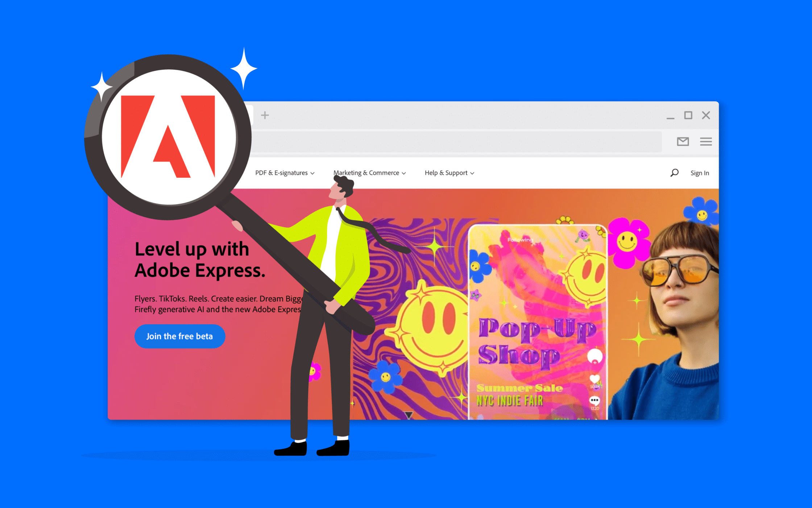Image resolution: width=812 pixels, height=508 pixels.
Task: Expand the Marketing & Commerce dropdown
Action: click(x=369, y=173)
